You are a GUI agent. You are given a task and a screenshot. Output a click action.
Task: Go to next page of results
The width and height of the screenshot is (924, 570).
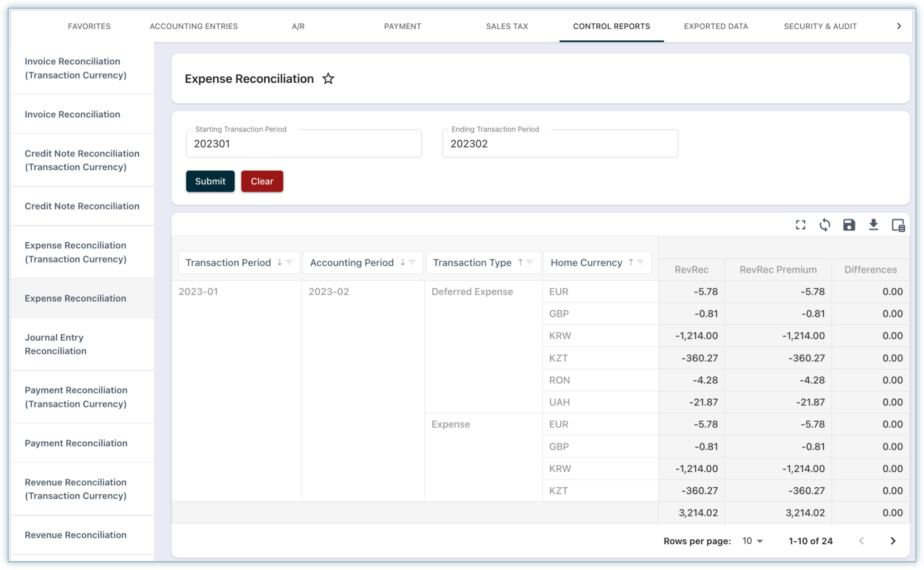[893, 541]
